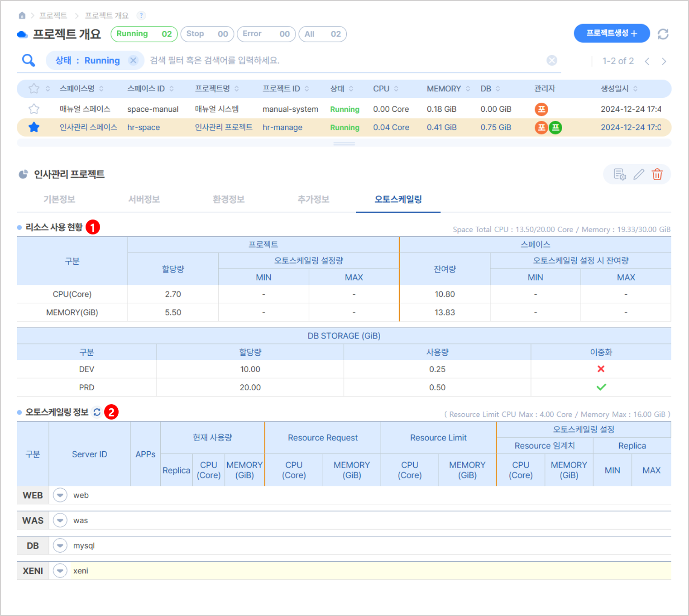689x616 pixels.
Task: Click pie chart icon next to 인사관리 프로젝트
Action: pyautogui.click(x=23, y=174)
